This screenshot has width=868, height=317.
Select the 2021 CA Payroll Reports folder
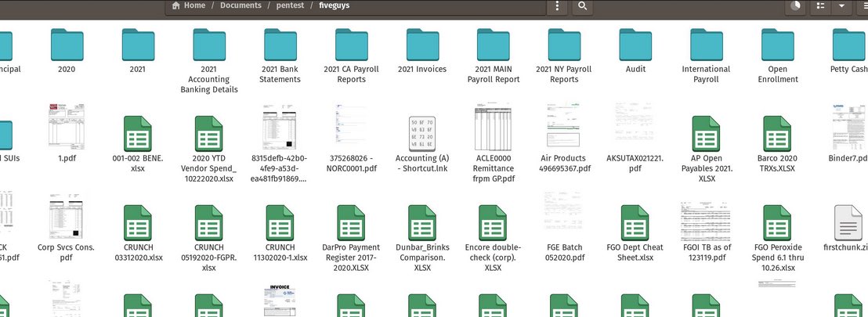352,45
